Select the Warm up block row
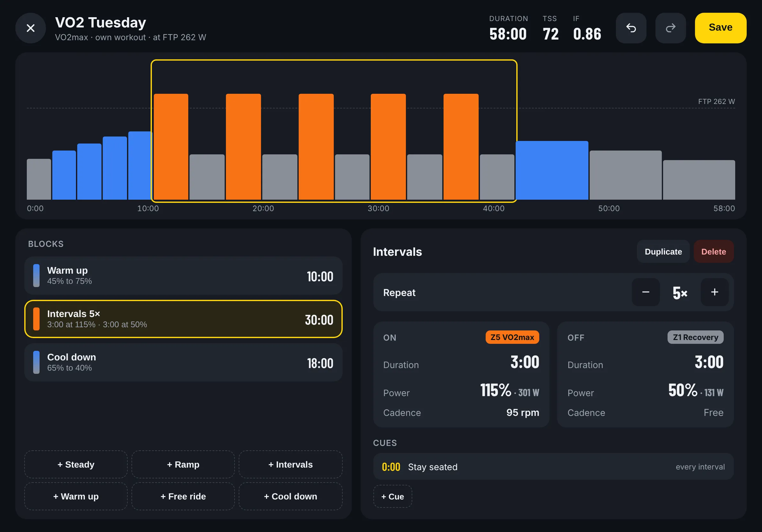The image size is (762, 532). point(183,276)
